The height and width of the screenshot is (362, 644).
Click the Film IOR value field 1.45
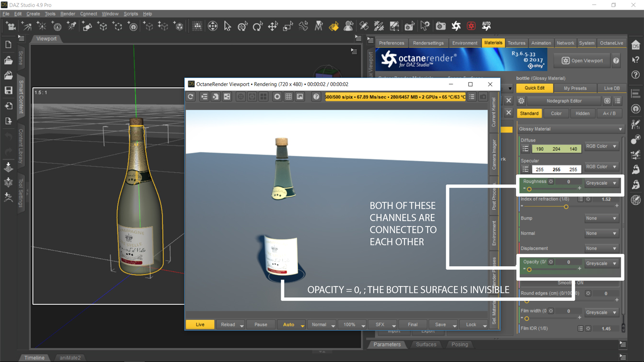click(x=606, y=329)
